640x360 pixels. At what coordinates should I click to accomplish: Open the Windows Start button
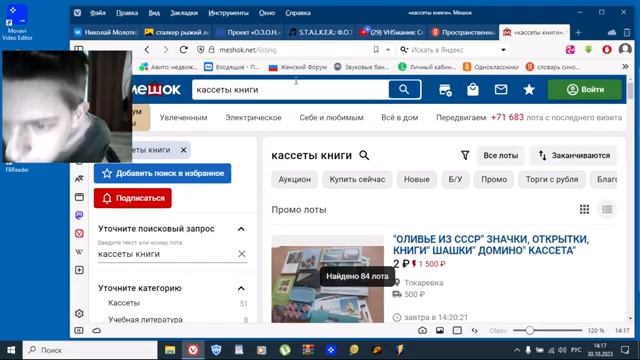[11, 350]
